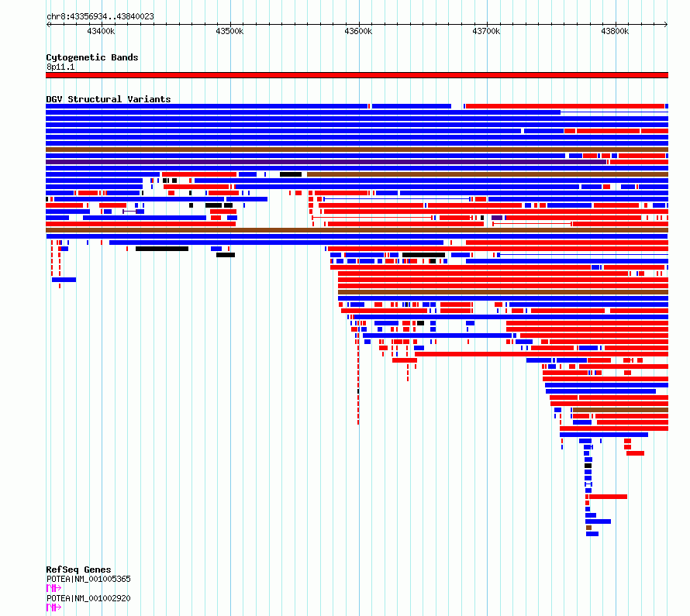Click the magenta gene glyph under POTEA|NM_001005365
This screenshot has width=690, height=616.
(x=53, y=588)
